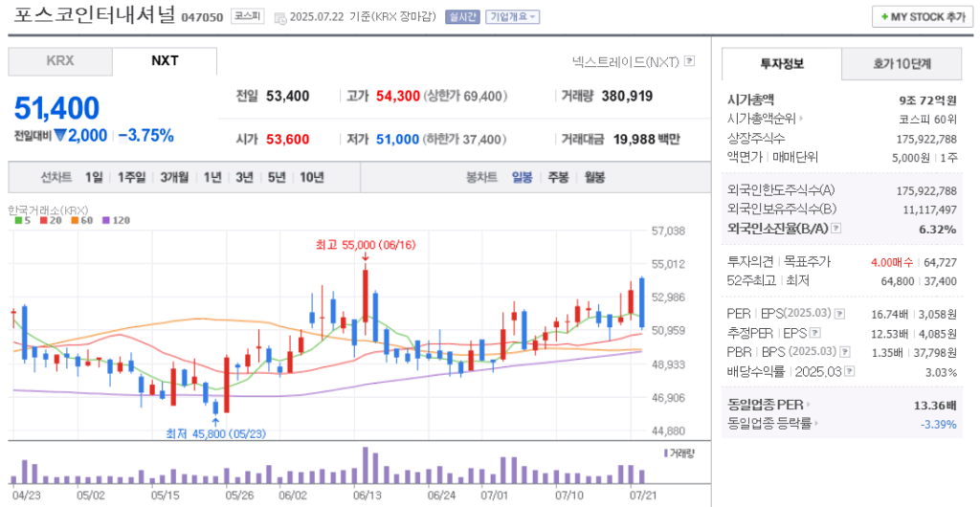980x507 pixels.
Task: Open the 외국인소진율(B/A) help icon
Action: pos(836,229)
